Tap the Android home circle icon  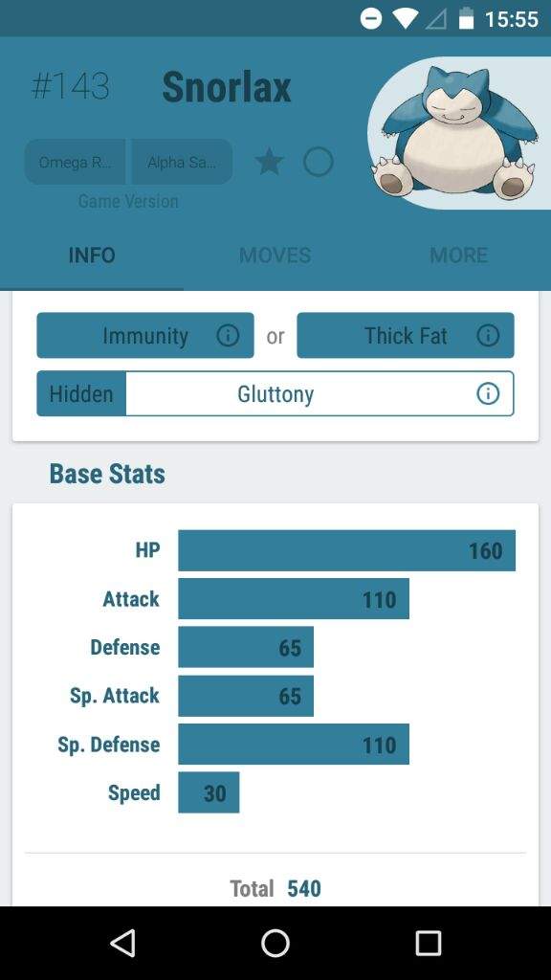tap(275, 943)
